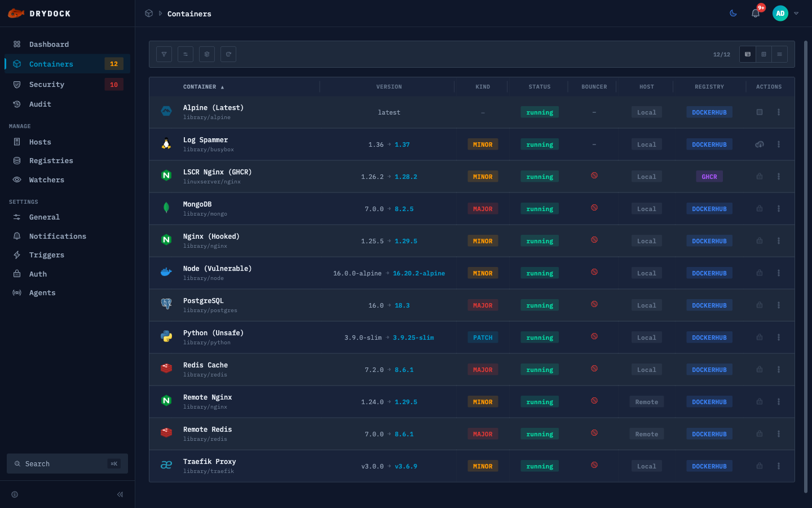Open actions menu for MongoDB

[x=779, y=209]
